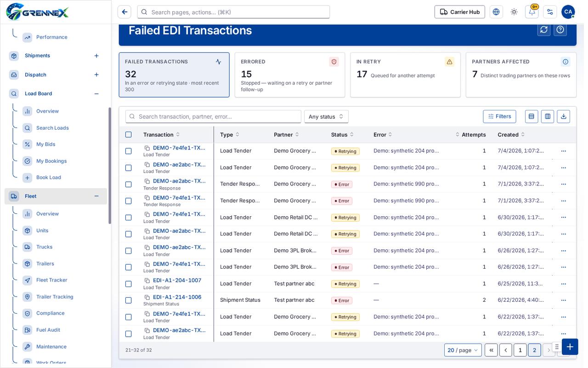The width and height of the screenshot is (588, 368).
Task: Check the select-all checkbox in the table header
Action: click(x=128, y=135)
